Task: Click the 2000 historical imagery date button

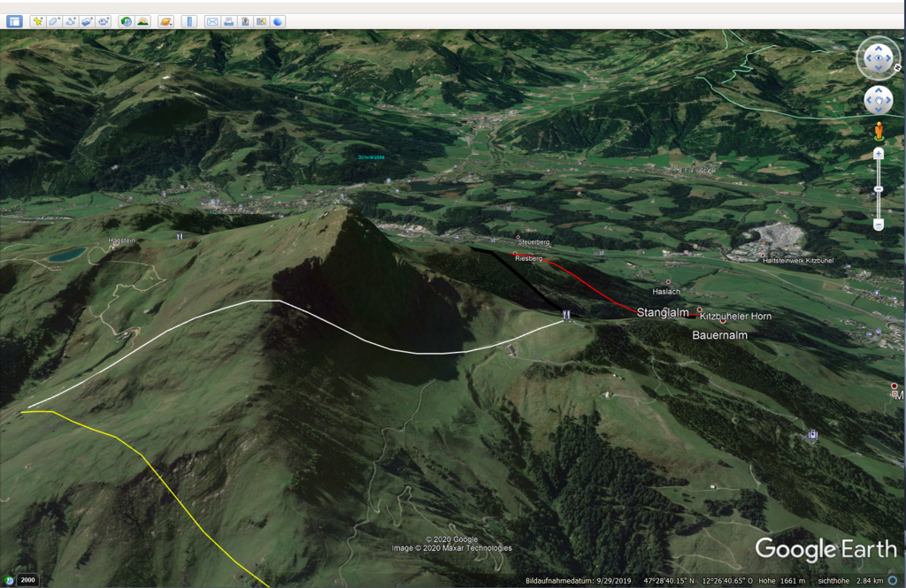Action: coord(27,580)
